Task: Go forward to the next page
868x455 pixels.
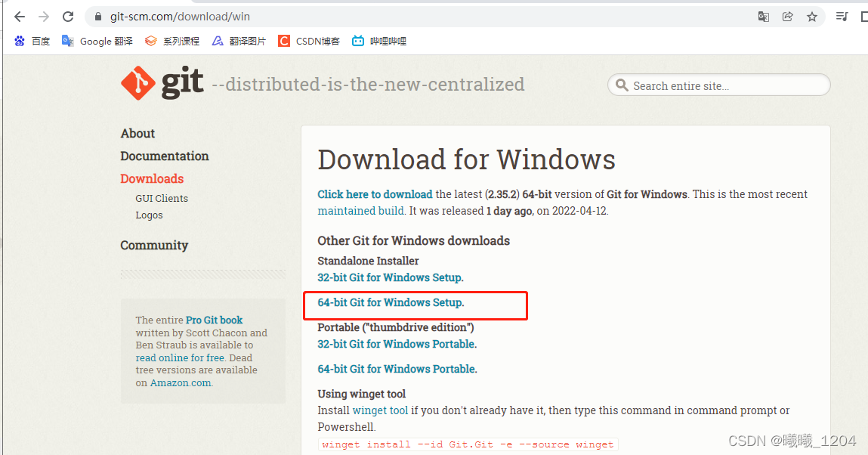Action: point(44,17)
